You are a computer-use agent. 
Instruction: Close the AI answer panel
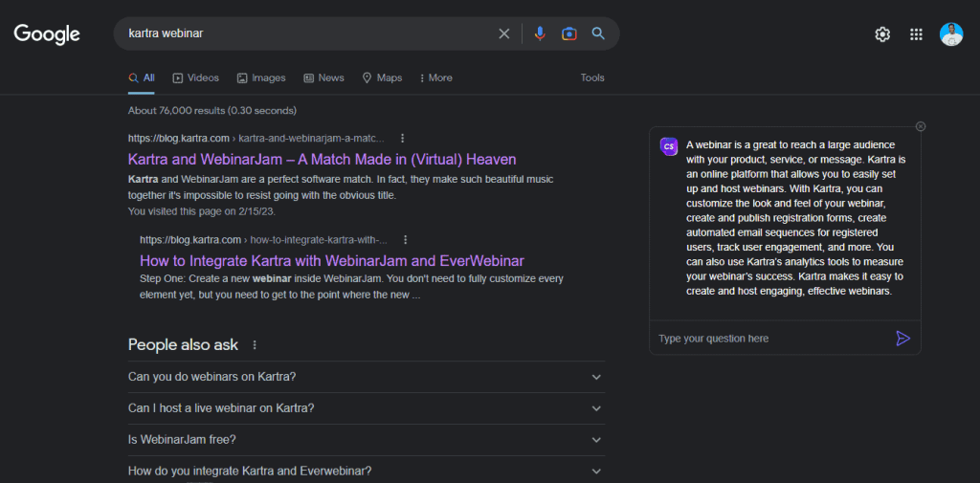click(x=921, y=126)
